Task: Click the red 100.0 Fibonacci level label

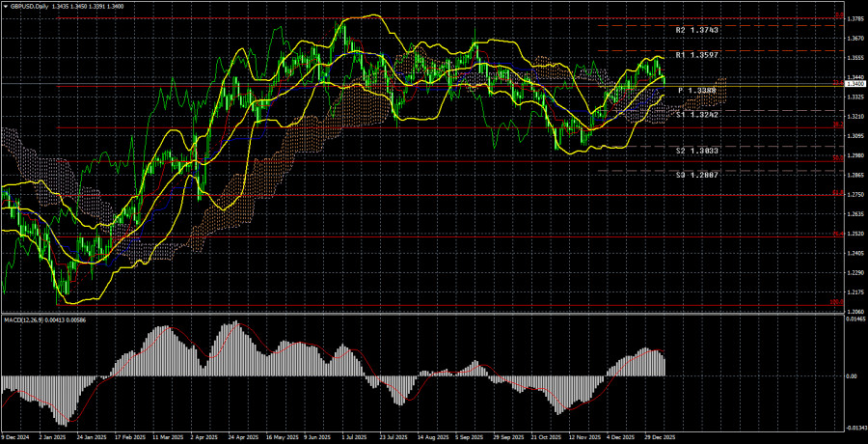Action: coord(837,301)
